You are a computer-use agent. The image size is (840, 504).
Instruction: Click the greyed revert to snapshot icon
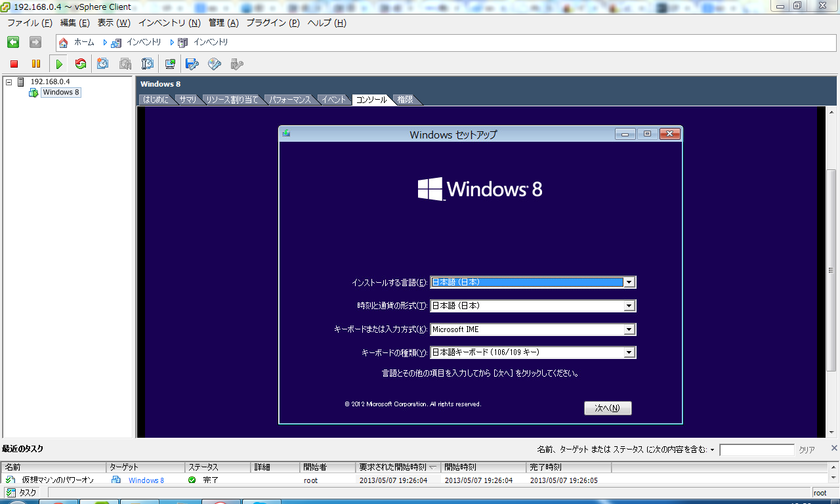pos(125,64)
